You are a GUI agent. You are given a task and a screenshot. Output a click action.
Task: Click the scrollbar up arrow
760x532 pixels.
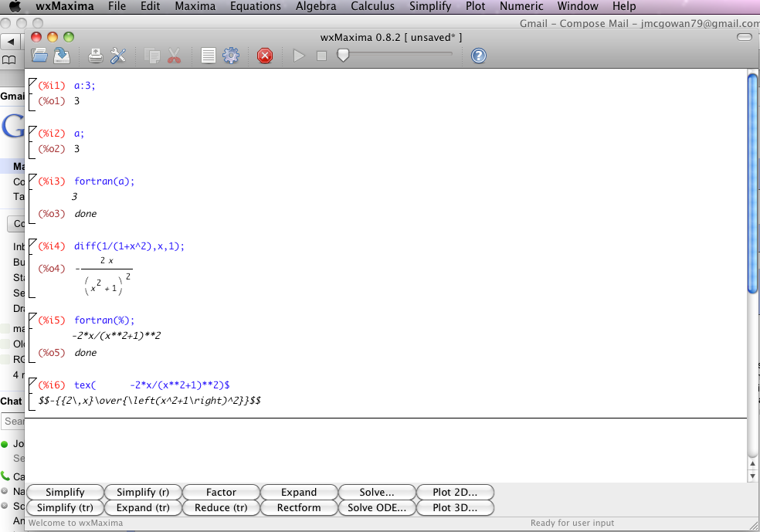pos(752,464)
